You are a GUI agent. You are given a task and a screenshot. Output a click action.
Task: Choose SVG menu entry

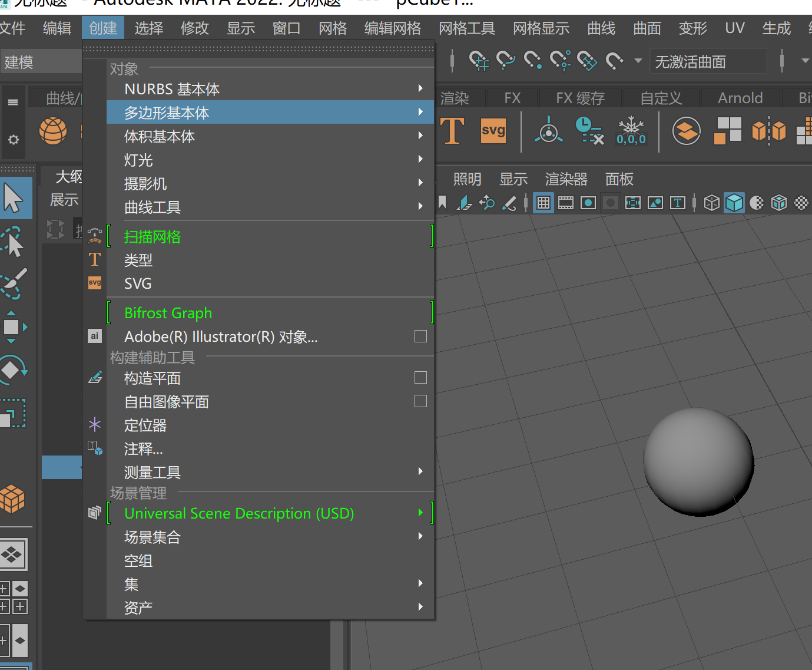point(270,283)
